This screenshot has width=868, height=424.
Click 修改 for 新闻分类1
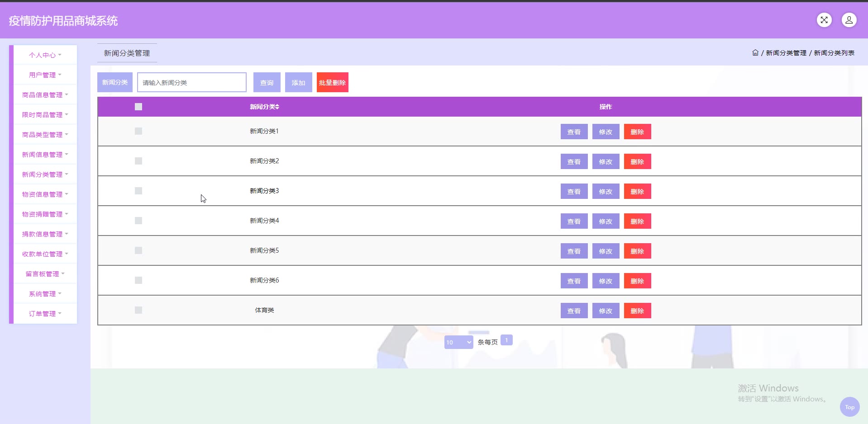click(606, 132)
